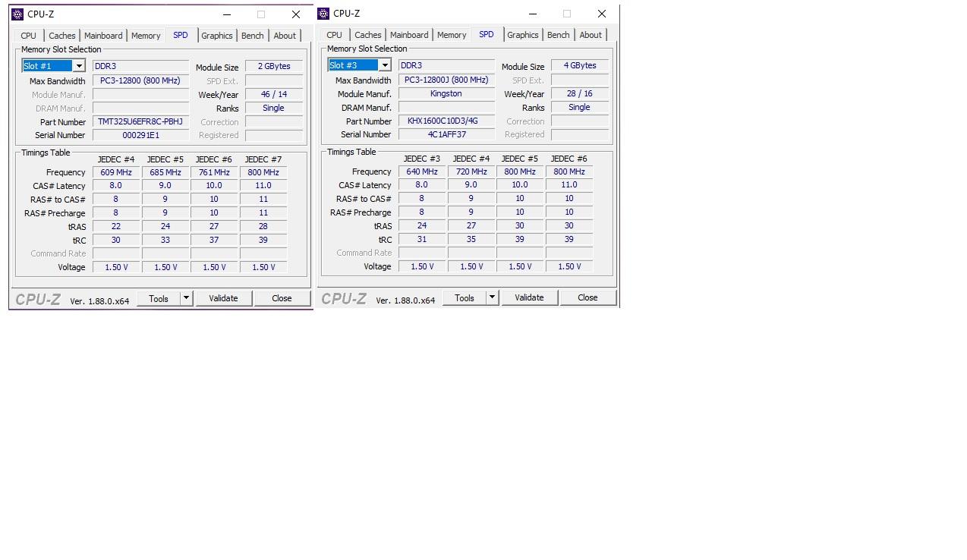This screenshot has width=967, height=560.
Task: Open the Mainboard tab in the right window
Action: (x=409, y=35)
